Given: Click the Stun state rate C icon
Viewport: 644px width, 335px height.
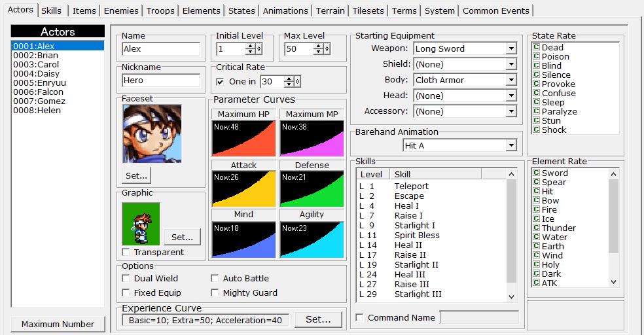Looking at the screenshot, I should tap(536, 120).
